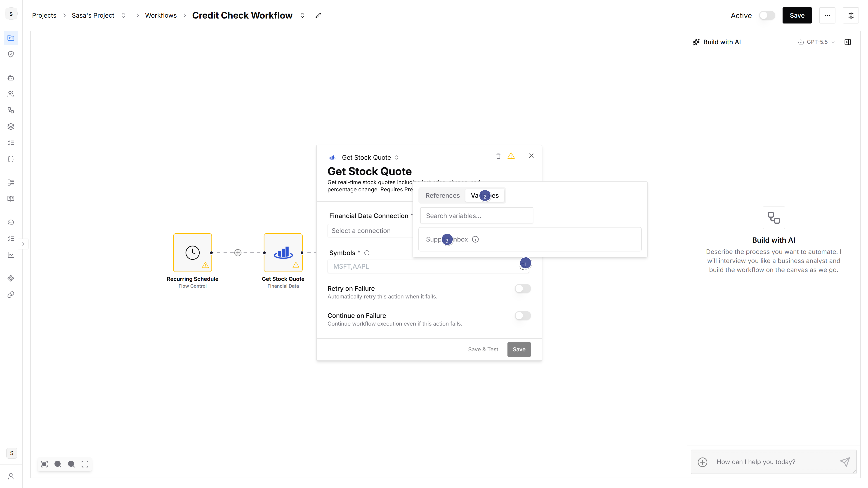Image resolution: width=868 pixels, height=488 pixels.
Task: Select the Get Stock Quote chart node
Action: click(x=283, y=253)
